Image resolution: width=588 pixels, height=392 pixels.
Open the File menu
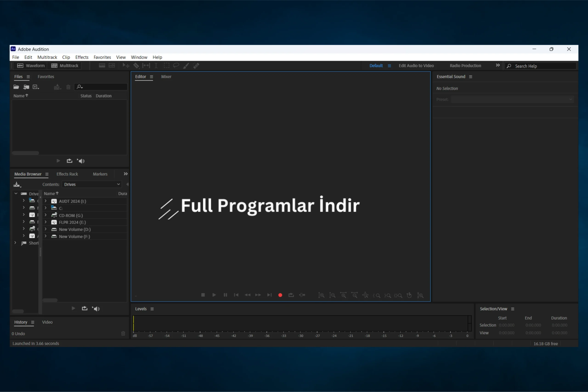pos(15,57)
